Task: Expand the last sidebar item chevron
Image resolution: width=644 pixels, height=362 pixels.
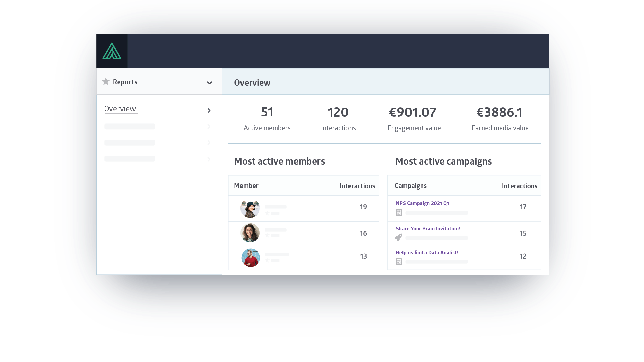Action: (x=209, y=159)
